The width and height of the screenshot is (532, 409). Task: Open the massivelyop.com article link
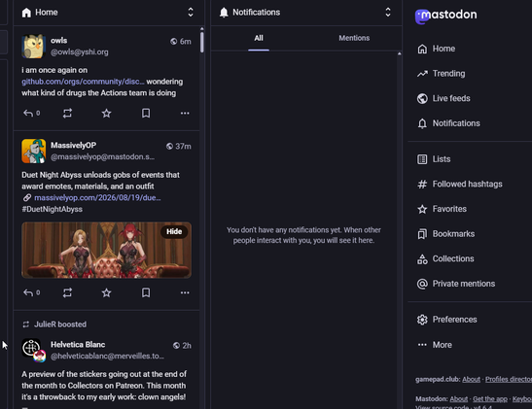pos(97,197)
